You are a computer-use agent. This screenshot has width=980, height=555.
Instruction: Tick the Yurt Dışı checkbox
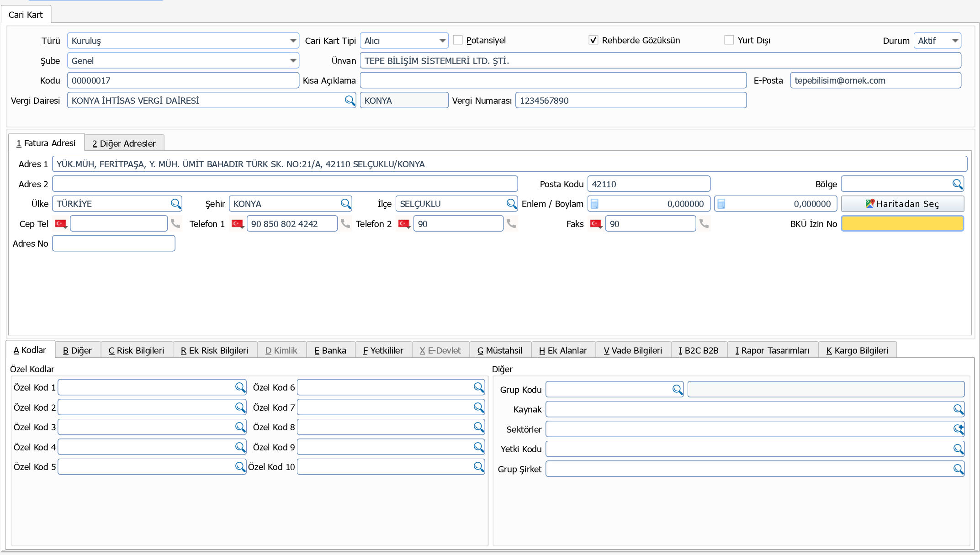tap(729, 40)
